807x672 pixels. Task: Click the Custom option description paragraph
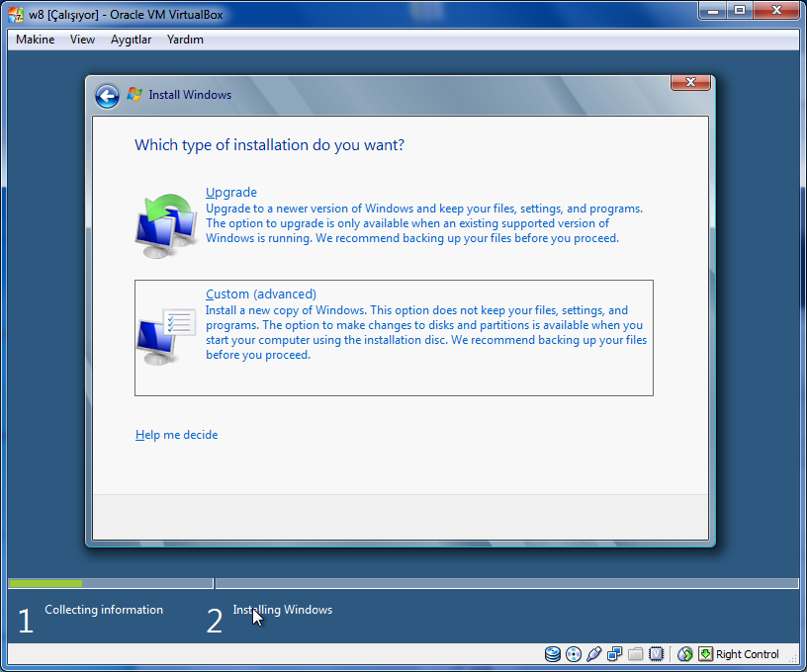[426, 333]
